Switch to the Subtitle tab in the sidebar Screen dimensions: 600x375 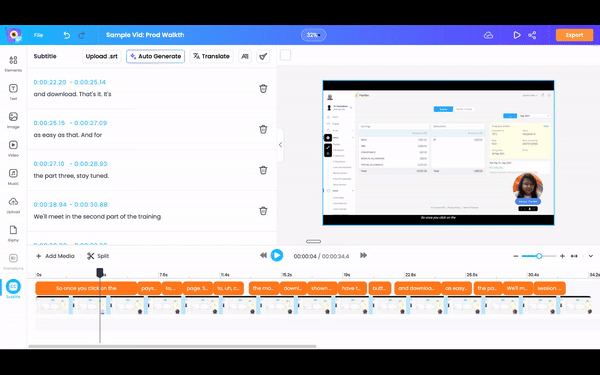click(x=13, y=289)
